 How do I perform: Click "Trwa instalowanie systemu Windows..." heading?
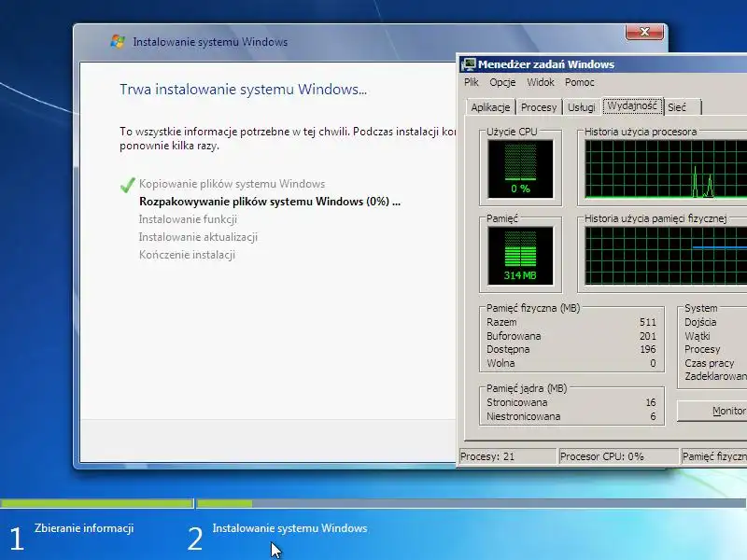pos(243,90)
